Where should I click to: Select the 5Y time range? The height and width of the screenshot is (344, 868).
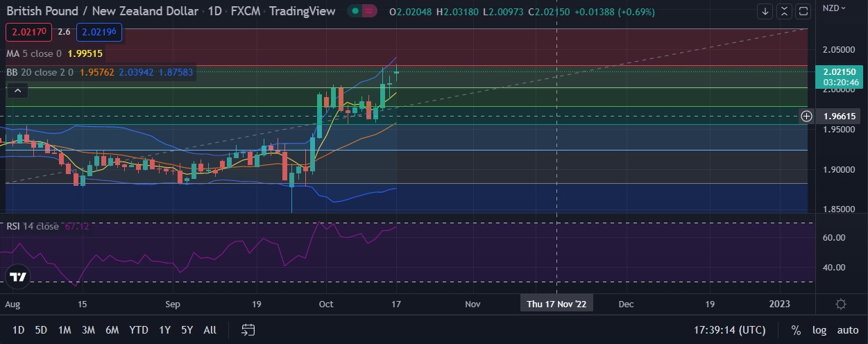tap(187, 330)
